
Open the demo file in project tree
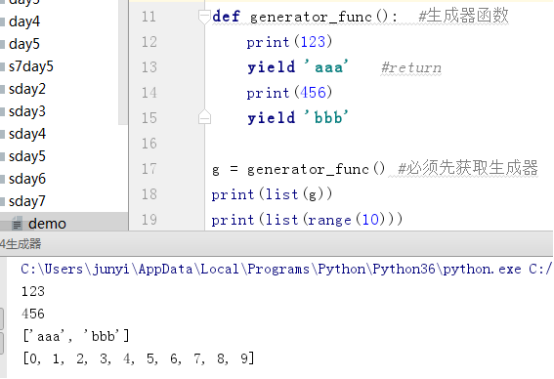tap(47, 224)
